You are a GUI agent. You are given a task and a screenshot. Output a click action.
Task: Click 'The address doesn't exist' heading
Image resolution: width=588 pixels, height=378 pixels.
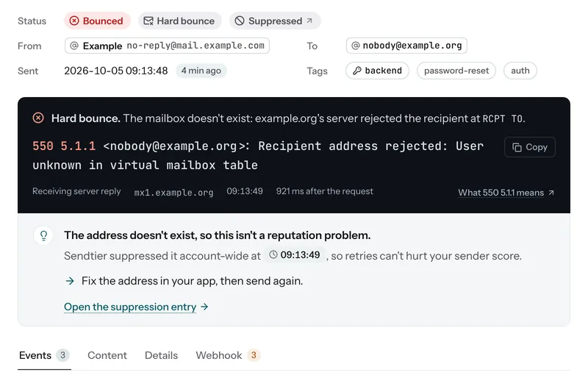tap(217, 235)
